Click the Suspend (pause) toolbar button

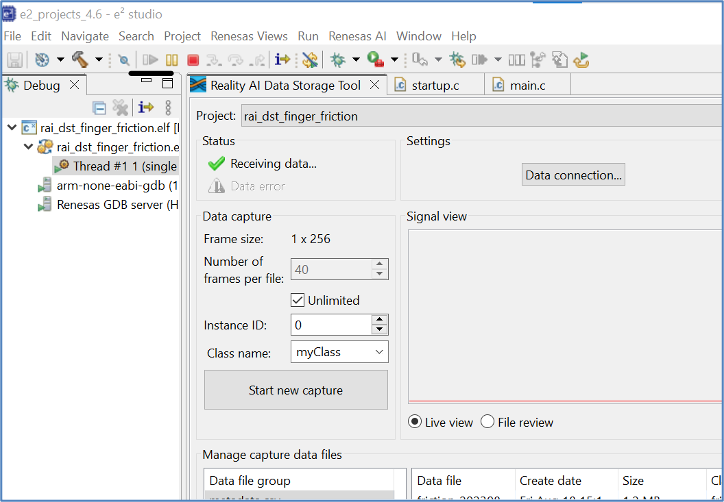pos(172,60)
